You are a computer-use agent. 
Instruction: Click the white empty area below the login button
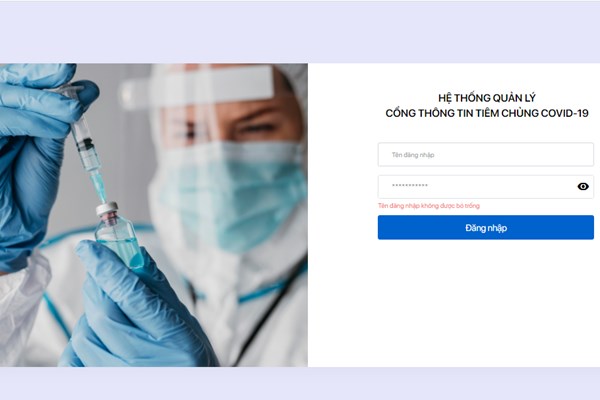click(453, 302)
